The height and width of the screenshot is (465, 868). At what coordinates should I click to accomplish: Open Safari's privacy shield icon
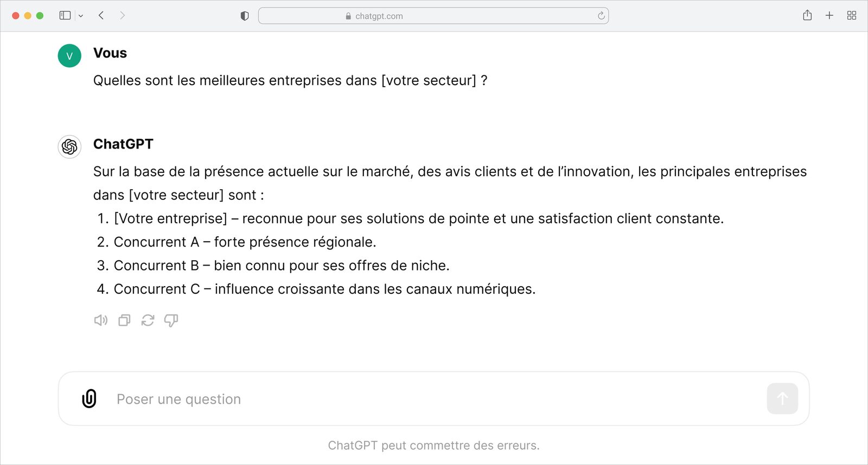(x=244, y=16)
